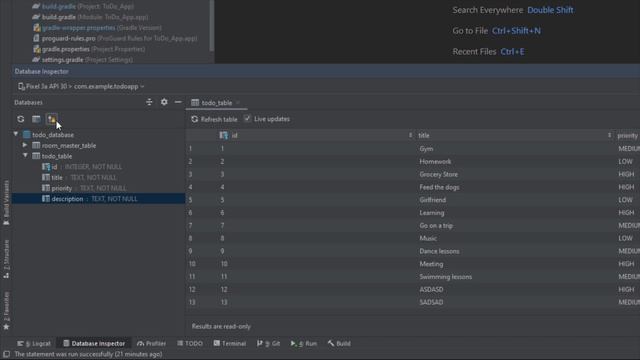Hide the Databases panel
This screenshot has width=640, height=360.
(178, 102)
